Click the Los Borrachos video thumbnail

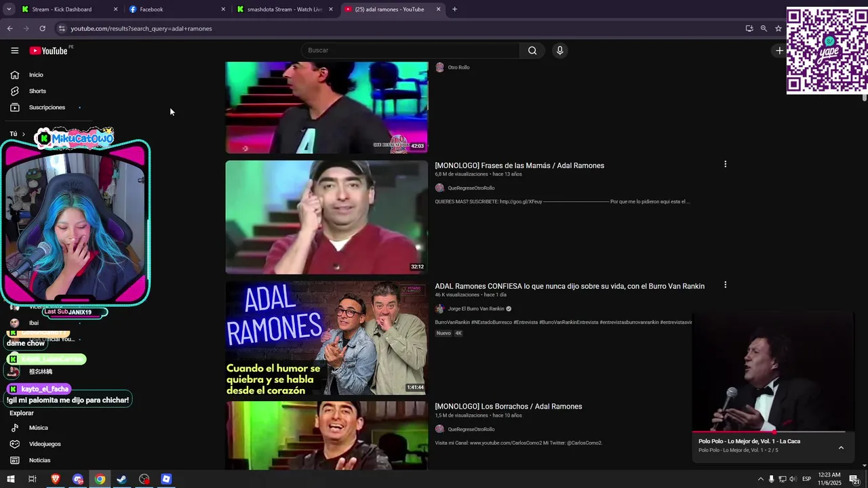(x=327, y=435)
